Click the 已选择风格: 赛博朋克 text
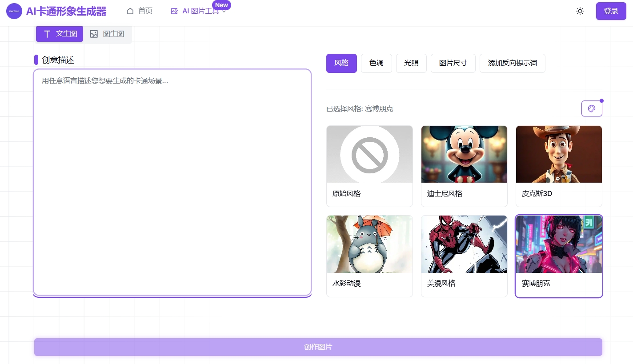 (360, 108)
